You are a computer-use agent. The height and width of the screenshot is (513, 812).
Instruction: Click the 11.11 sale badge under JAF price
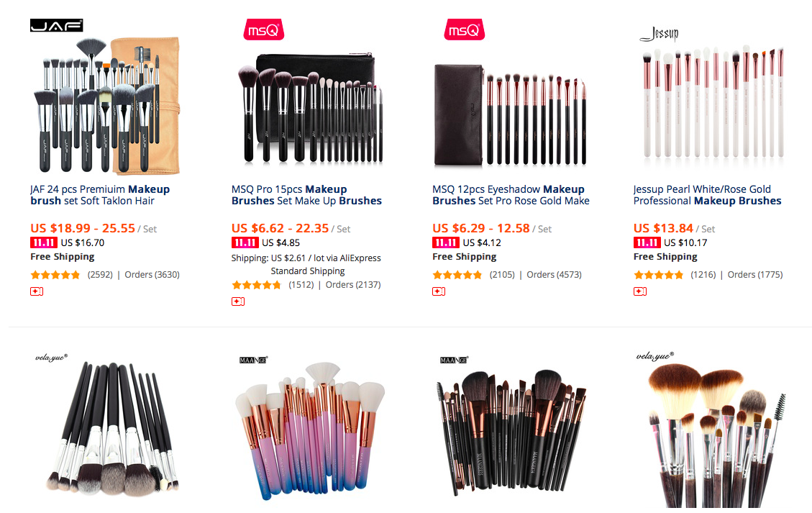pyautogui.click(x=43, y=242)
